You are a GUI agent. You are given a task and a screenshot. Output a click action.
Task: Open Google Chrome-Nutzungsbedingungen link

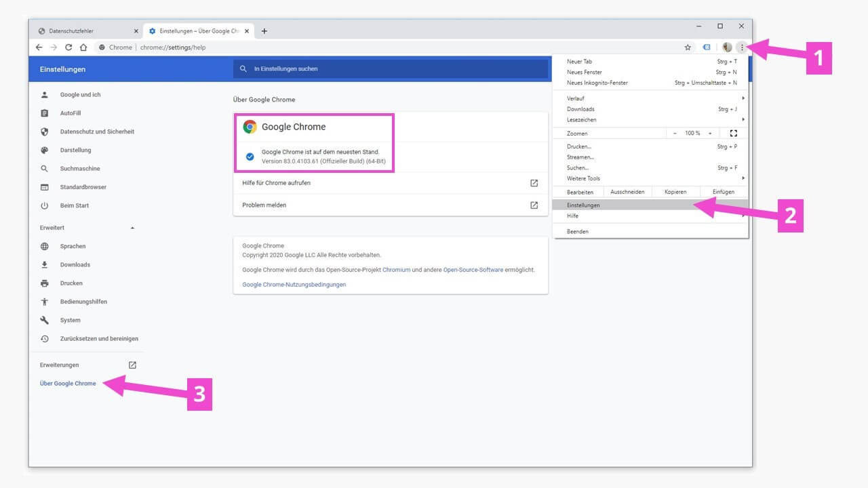[x=294, y=285]
